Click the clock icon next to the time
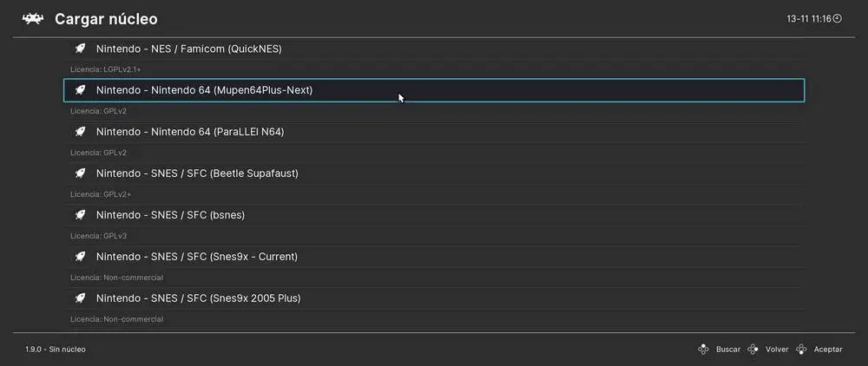 (x=837, y=18)
